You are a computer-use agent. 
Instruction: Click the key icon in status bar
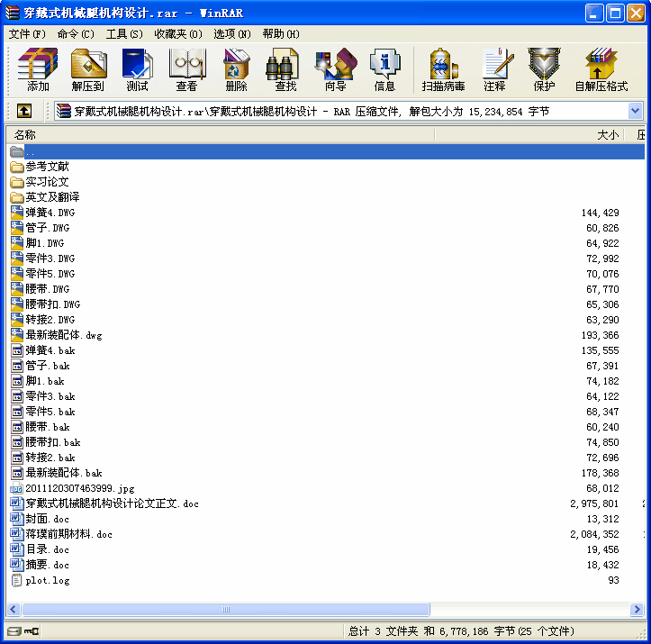pos(32,631)
